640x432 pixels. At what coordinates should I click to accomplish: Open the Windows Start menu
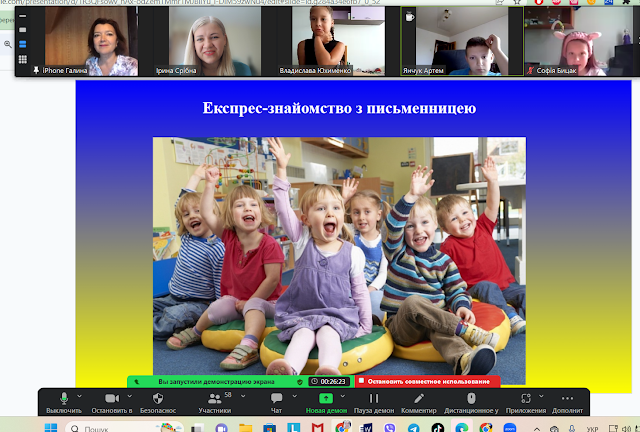pyautogui.click(x=51, y=428)
